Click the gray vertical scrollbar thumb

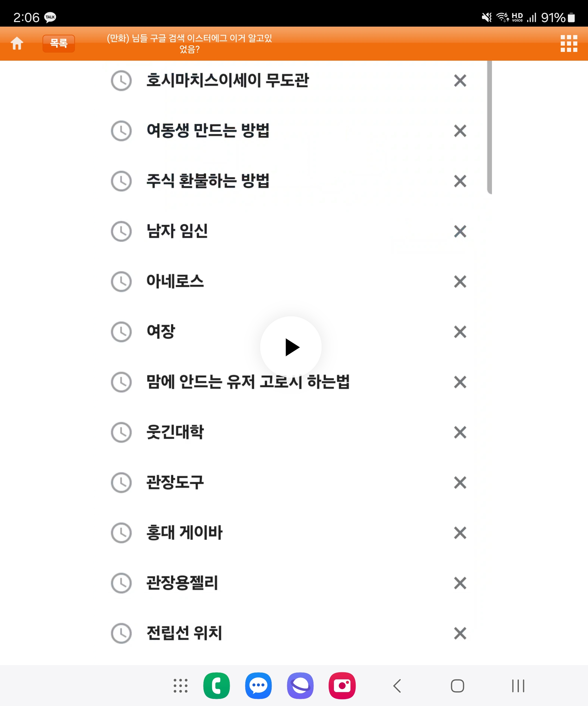[x=489, y=127]
